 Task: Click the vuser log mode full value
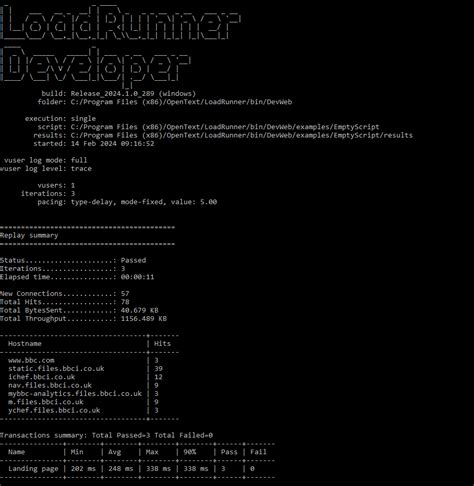[79, 160]
